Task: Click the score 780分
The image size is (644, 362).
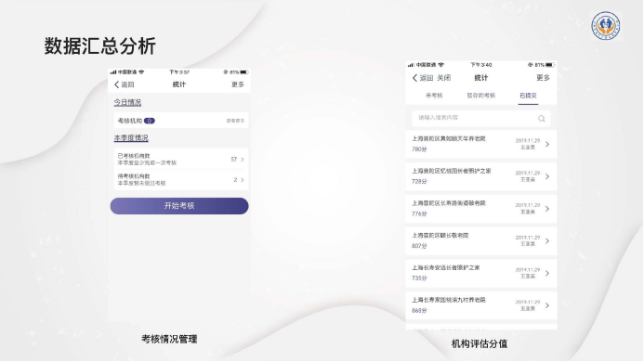Action: tap(419, 149)
